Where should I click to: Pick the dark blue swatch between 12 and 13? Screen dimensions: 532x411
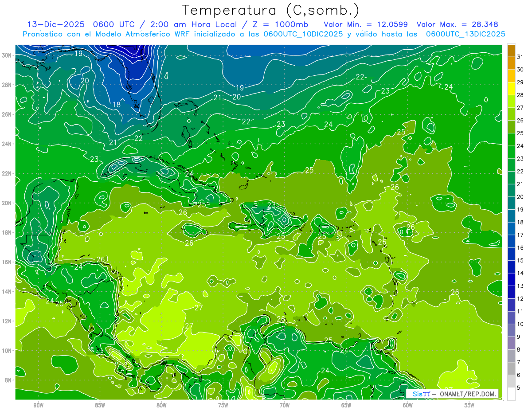511,292
